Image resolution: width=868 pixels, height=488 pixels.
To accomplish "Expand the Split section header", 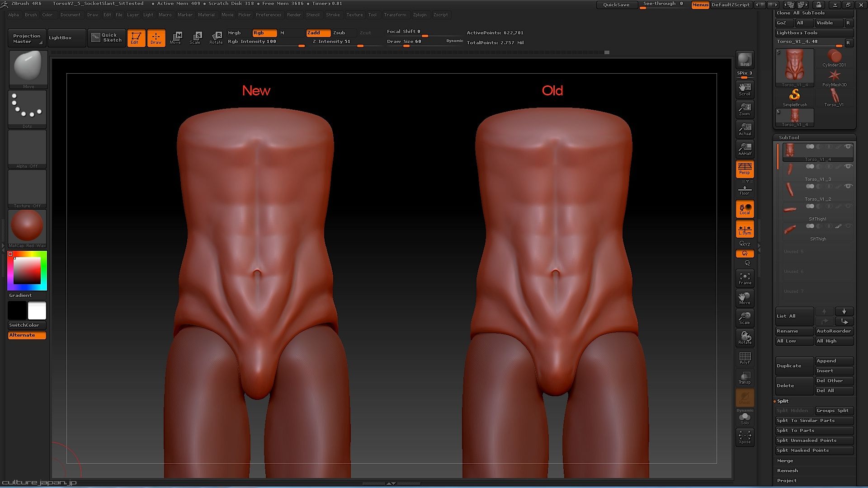I will coord(783,401).
